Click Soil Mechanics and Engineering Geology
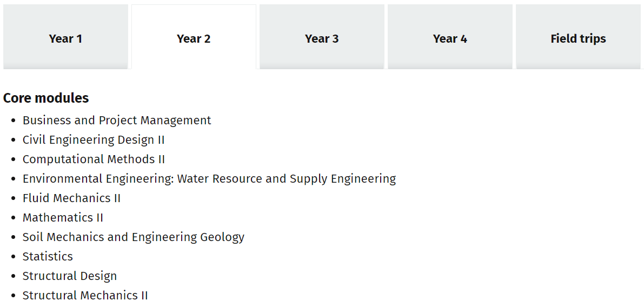Screen dimensions: 644x307 [134, 237]
